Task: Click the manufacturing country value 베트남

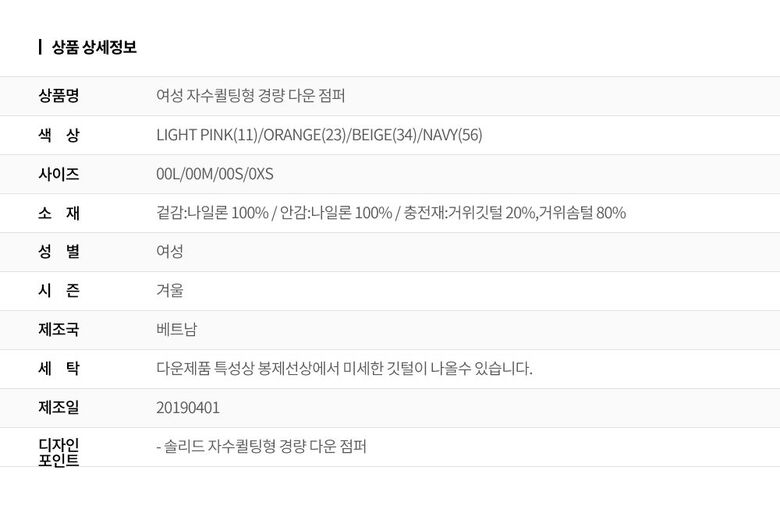Action: pos(177,330)
